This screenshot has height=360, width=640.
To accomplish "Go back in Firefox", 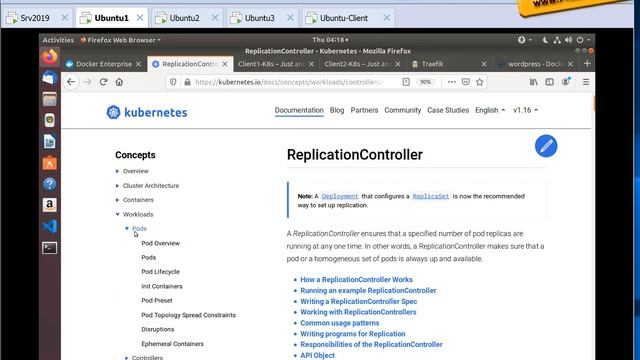I will [71, 82].
